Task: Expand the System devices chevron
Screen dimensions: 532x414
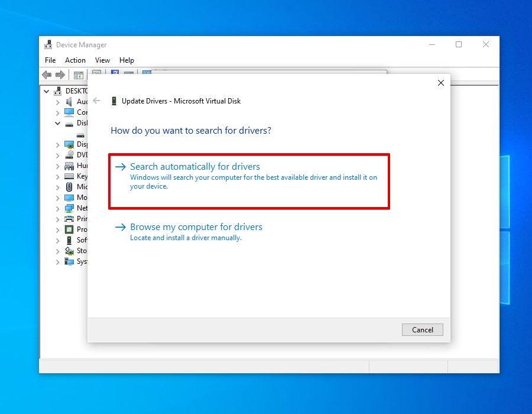Action: [x=58, y=262]
